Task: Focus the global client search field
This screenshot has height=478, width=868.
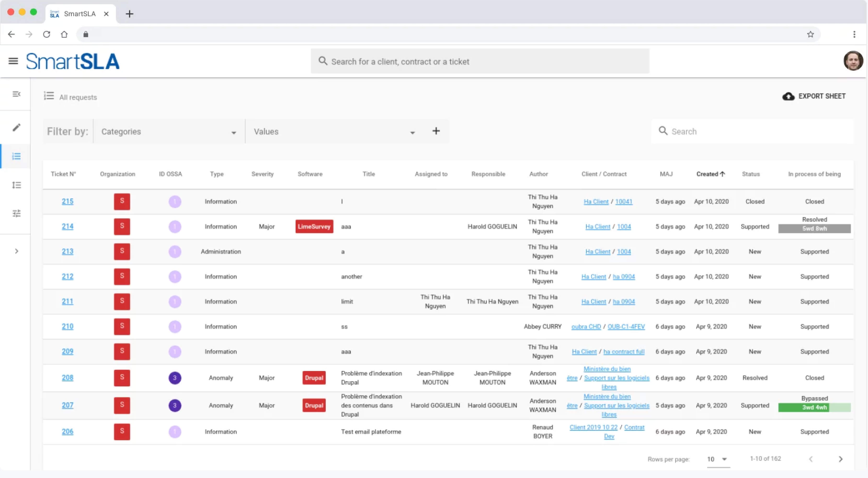Action: point(480,61)
